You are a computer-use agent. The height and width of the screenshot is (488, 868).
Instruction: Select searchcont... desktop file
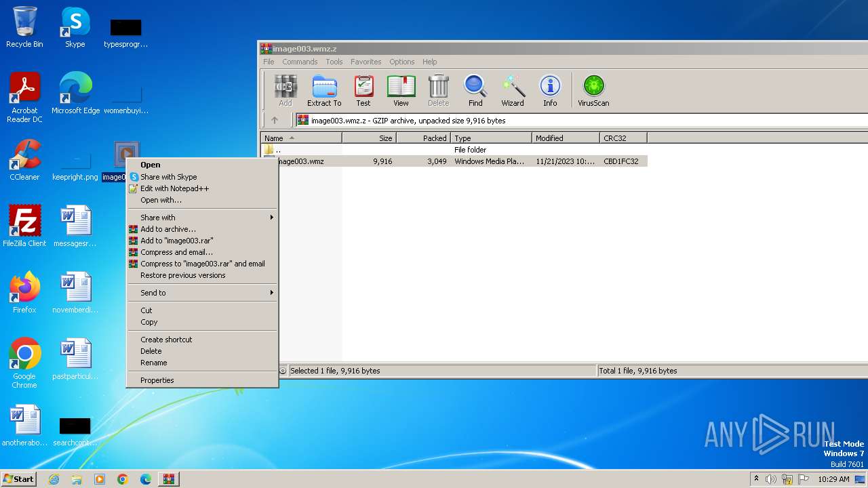click(75, 431)
